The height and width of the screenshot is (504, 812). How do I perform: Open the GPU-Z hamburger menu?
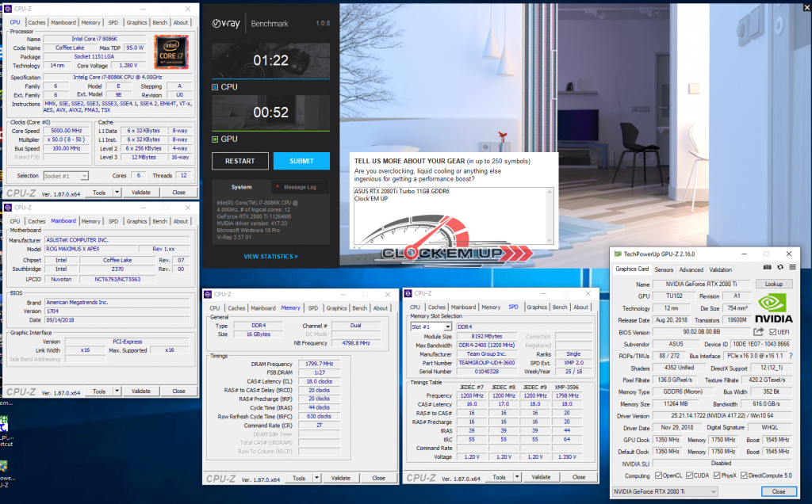[x=792, y=268]
